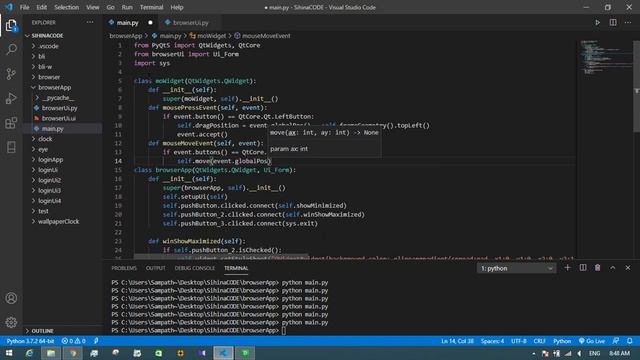The image size is (640, 360).
Task: Show hidden system tray icons
Action: pos(533,353)
